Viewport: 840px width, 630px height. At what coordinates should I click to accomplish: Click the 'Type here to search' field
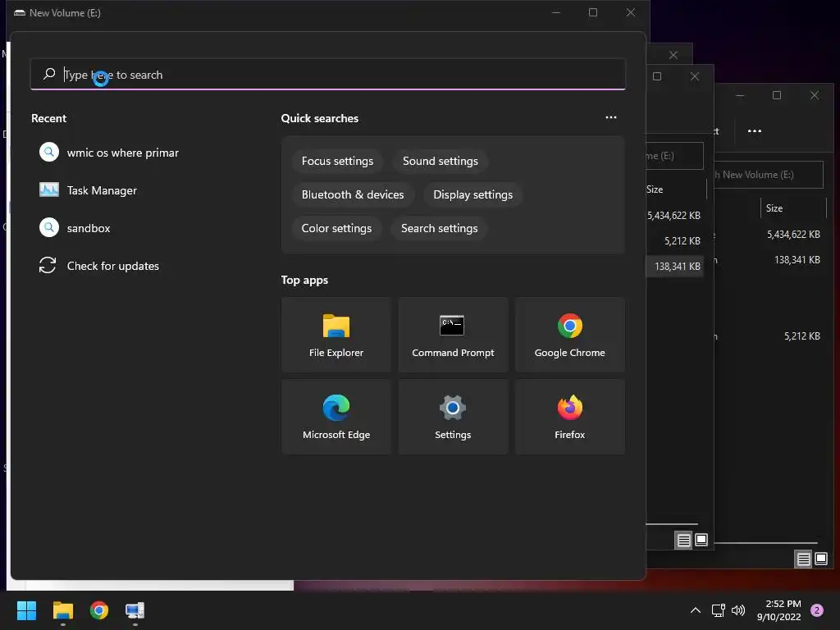click(x=328, y=75)
